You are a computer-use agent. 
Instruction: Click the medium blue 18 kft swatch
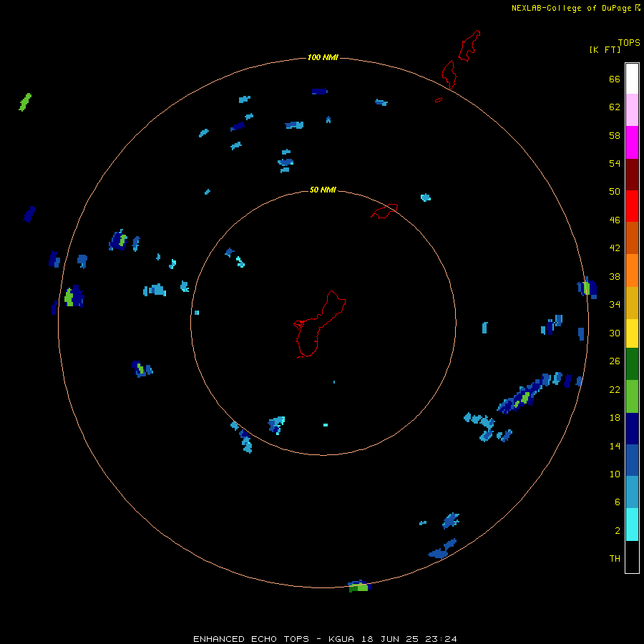click(x=632, y=460)
